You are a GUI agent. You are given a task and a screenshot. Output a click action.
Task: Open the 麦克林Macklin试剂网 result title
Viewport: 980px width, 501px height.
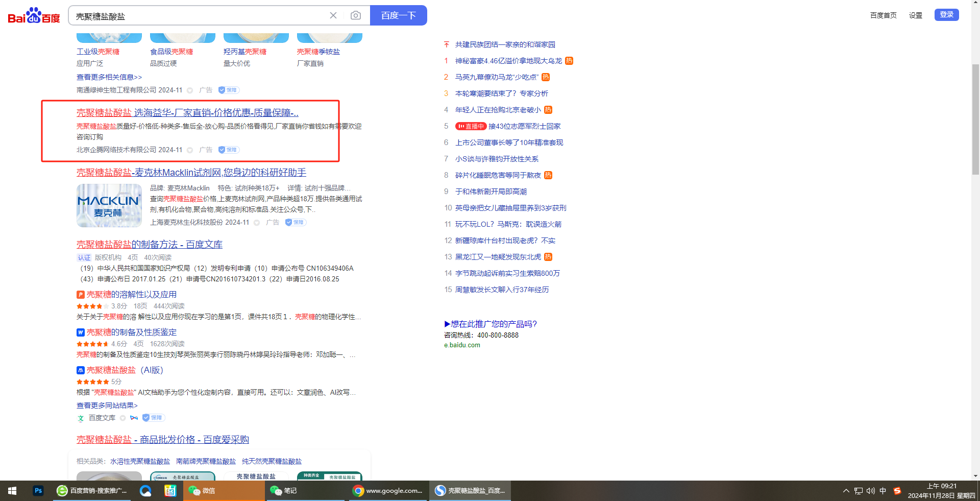191,173
